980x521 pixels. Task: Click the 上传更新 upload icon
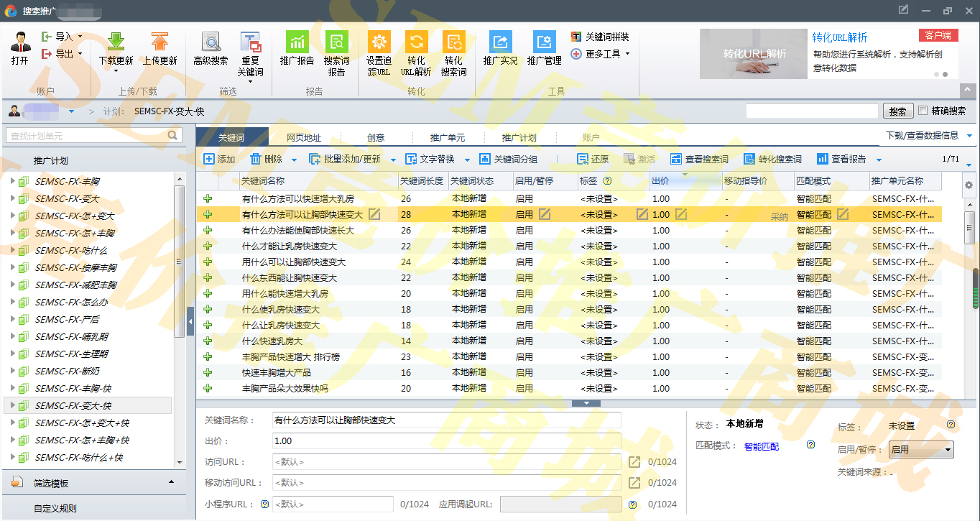160,42
